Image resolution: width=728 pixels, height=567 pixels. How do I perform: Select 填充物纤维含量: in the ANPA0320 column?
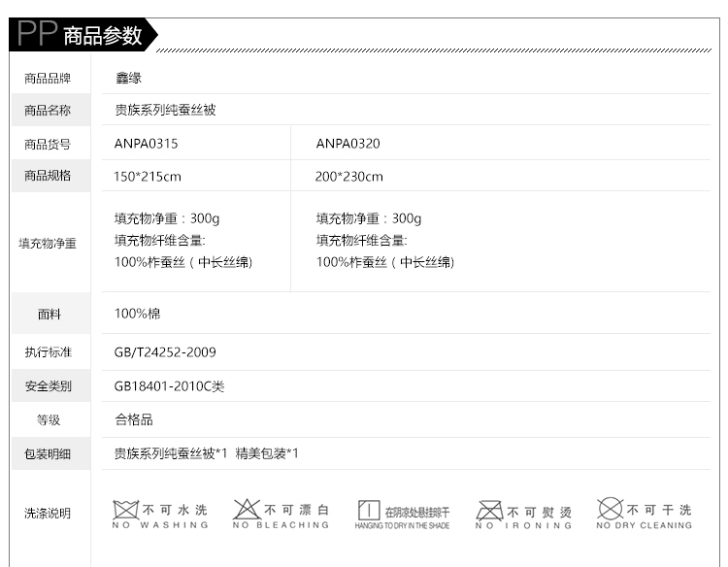click(x=362, y=240)
